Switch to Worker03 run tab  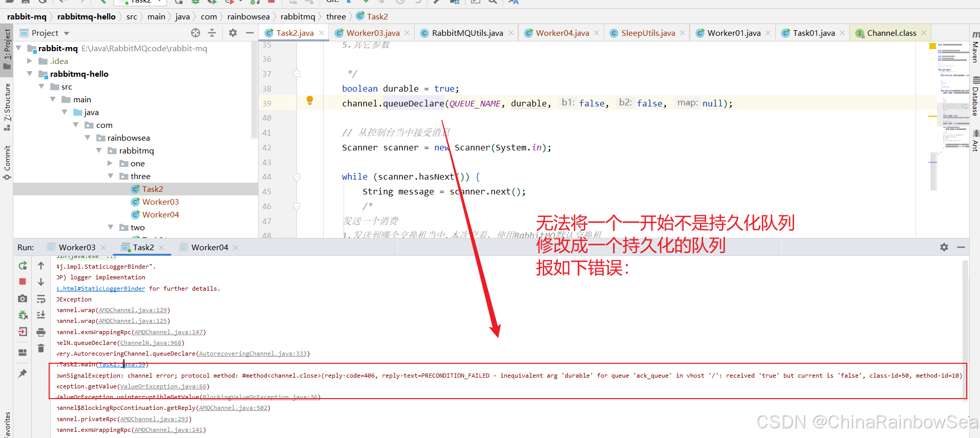coord(77,247)
